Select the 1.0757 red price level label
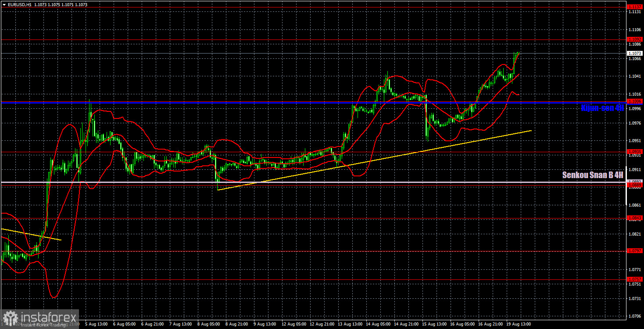Image resolution: width=644 pixels, height=329 pixels. [x=635, y=279]
